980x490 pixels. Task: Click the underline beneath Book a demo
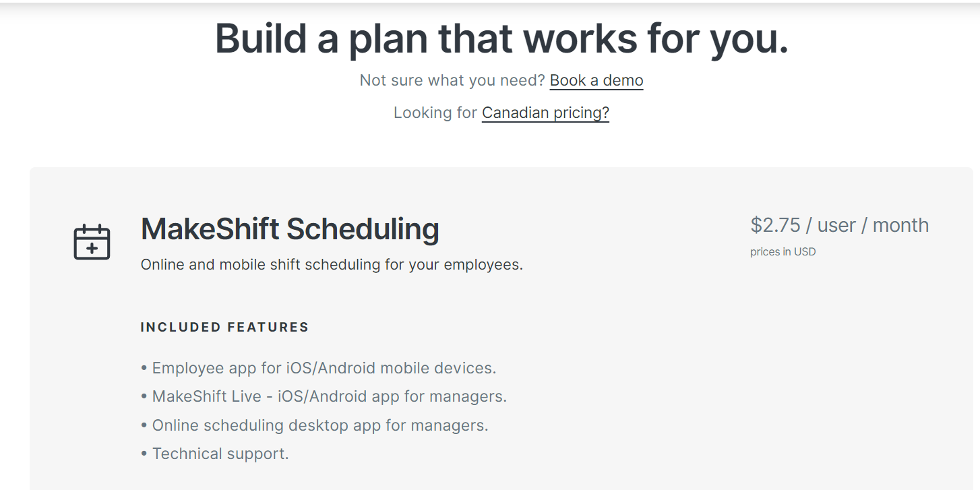[x=596, y=89]
